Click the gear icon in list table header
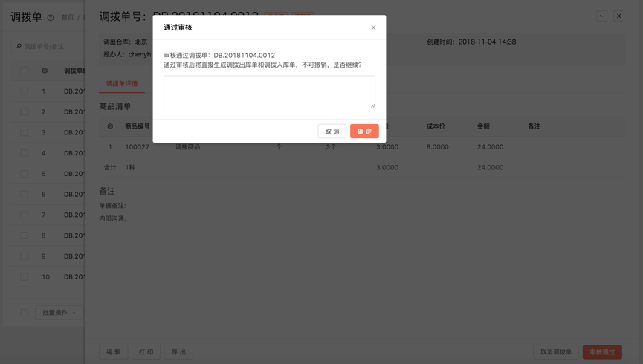 click(x=45, y=71)
